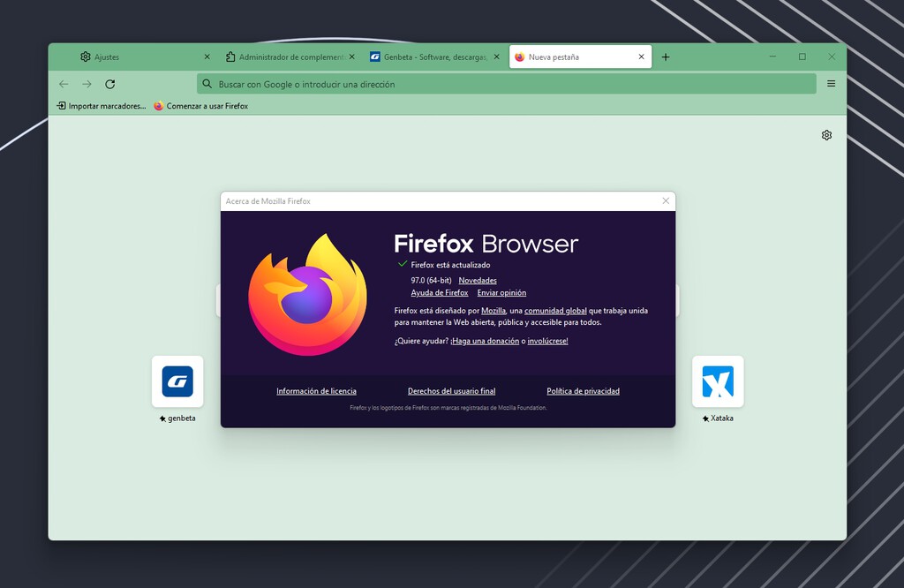The height and width of the screenshot is (588, 904).
Task: Open a new tab with plus button
Action: point(666,57)
